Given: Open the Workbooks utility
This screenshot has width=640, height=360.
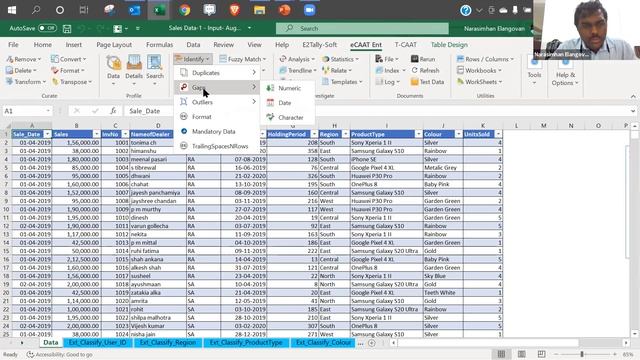Looking at the screenshot, I should [x=480, y=71].
